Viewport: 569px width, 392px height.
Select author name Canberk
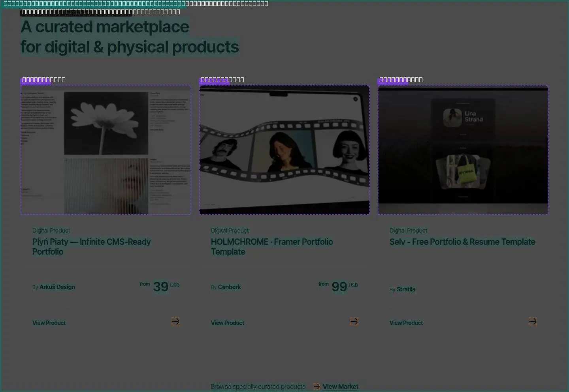[230, 287]
